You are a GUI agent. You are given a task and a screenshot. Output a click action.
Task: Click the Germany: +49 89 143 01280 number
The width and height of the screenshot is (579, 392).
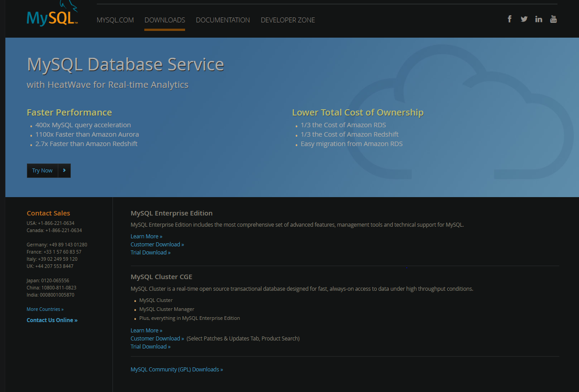click(x=57, y=245)
